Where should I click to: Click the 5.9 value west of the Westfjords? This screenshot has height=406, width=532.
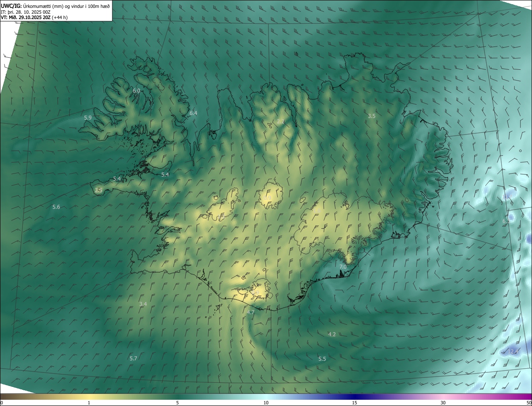pos(88,117)
